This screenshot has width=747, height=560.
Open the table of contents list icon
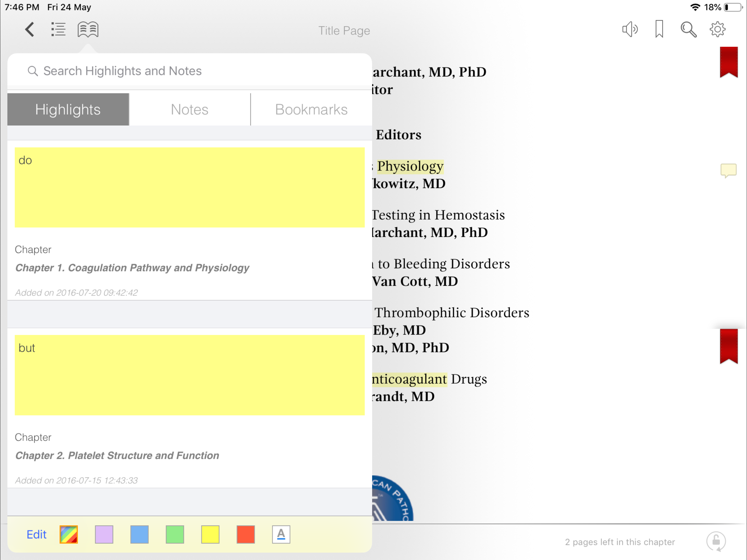tap(58, 30)
